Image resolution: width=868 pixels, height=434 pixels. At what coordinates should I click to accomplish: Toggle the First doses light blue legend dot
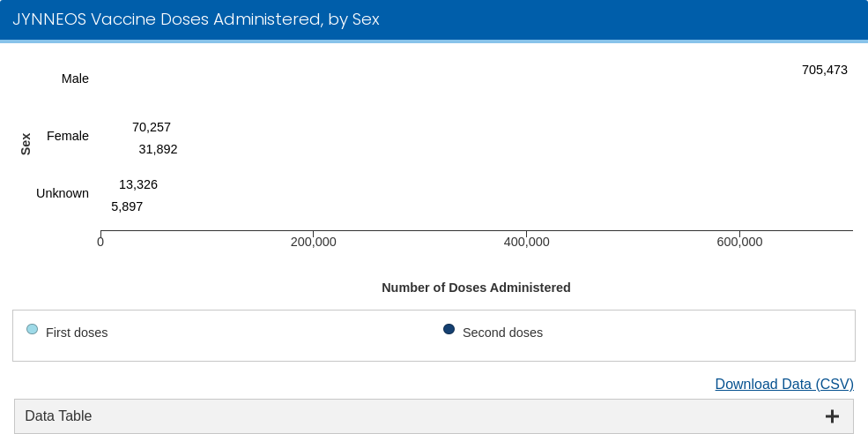(x=33, y=330)
